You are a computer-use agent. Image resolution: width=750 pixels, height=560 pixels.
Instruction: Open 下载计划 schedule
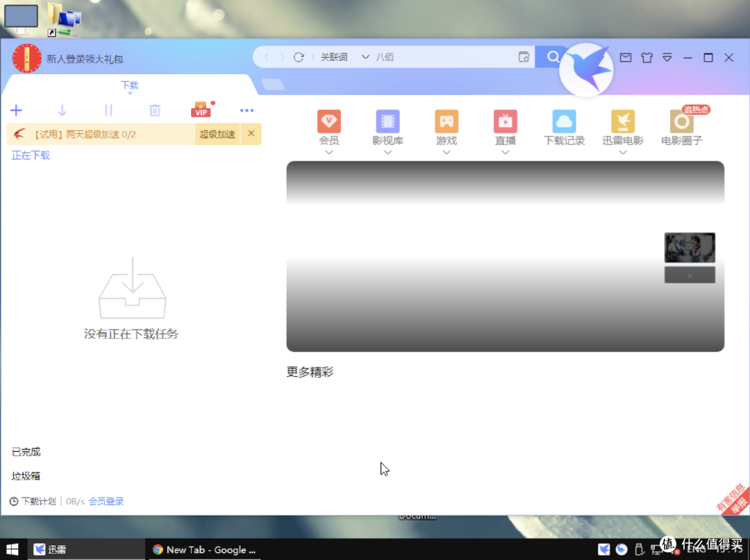coord(33,501)
